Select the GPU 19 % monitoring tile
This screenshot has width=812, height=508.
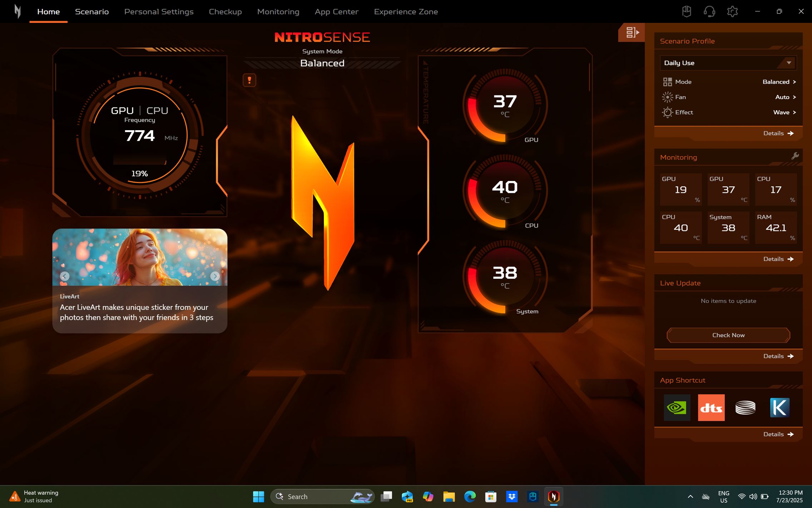click(x=681, y=189)
